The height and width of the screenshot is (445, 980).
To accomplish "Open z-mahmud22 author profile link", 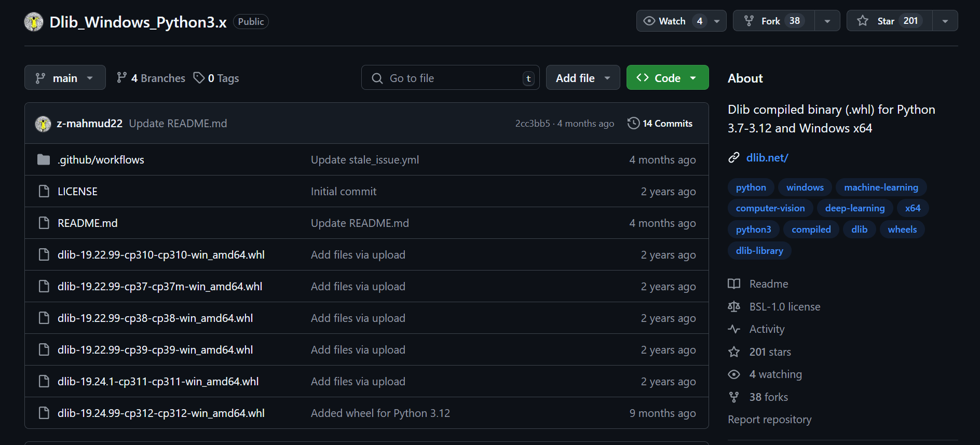I will (90, 124).
